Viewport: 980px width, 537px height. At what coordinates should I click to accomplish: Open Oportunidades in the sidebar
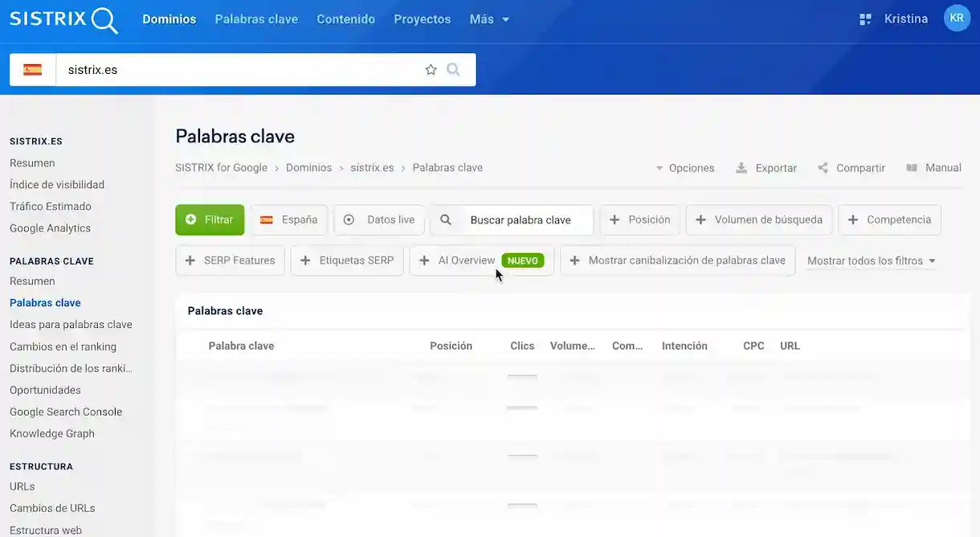pyautogui.click(x=47, y=389)
